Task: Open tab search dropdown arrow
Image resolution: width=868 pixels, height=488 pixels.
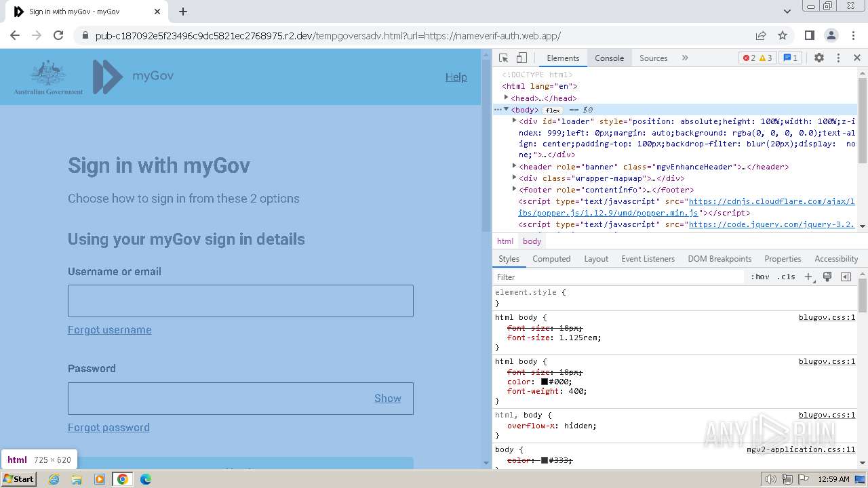Action: 787,12
